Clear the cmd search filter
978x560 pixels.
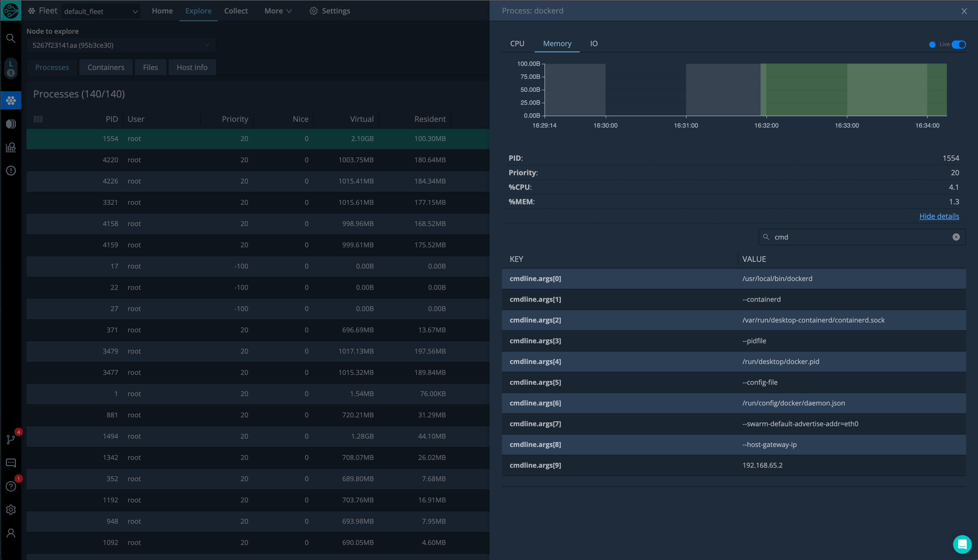tap(956, 237)
